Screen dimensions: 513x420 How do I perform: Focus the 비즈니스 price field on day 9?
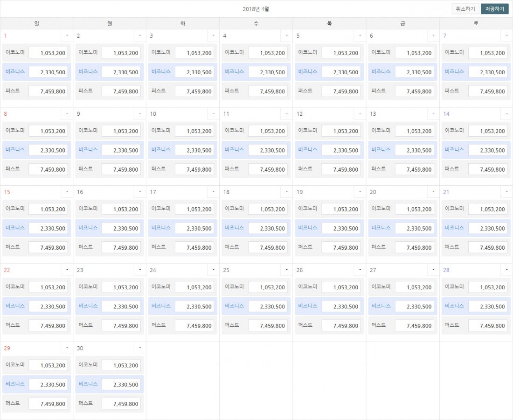tap(121, 150)
